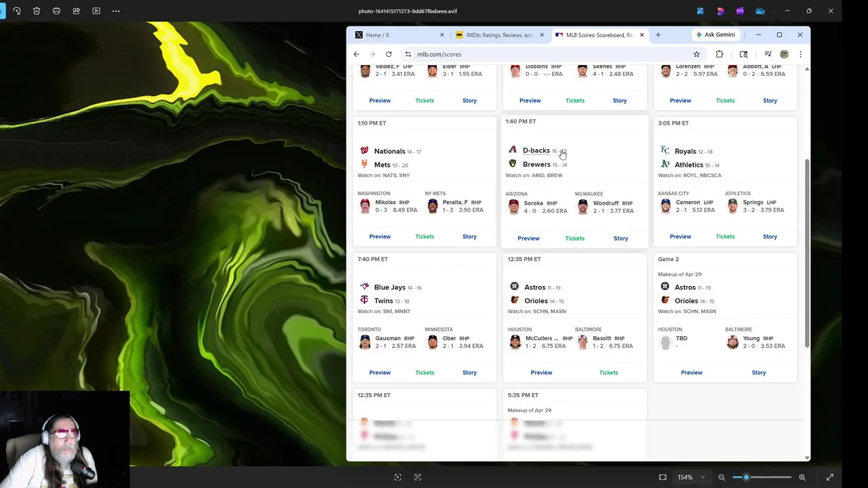Click the Photos zoom slider handle

click(x=746, y=477)
